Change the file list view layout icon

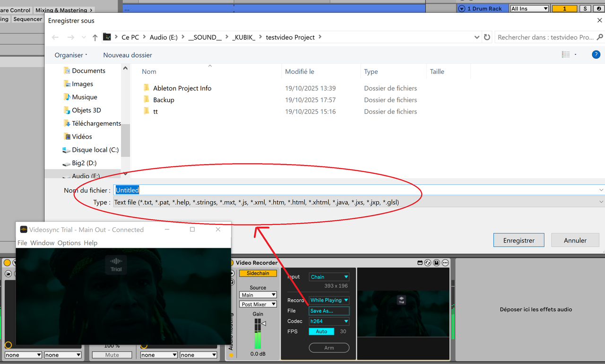coord(566,55)
